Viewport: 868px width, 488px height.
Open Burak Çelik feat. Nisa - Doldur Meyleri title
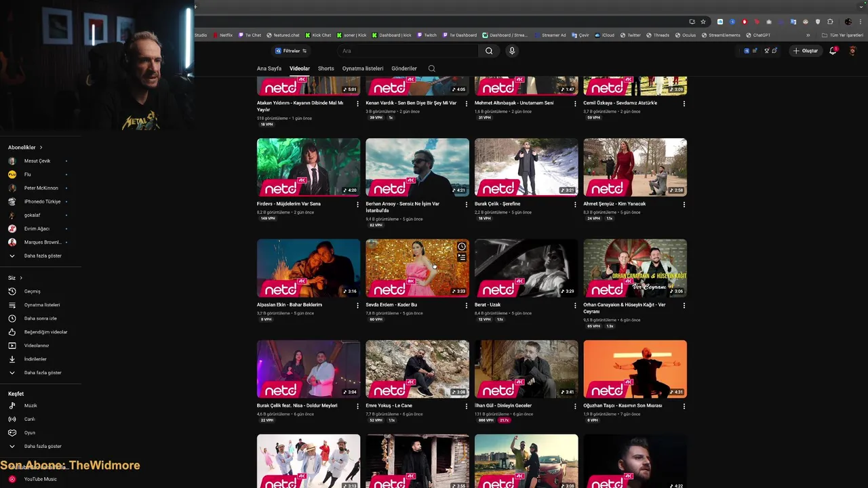(297, 406)
